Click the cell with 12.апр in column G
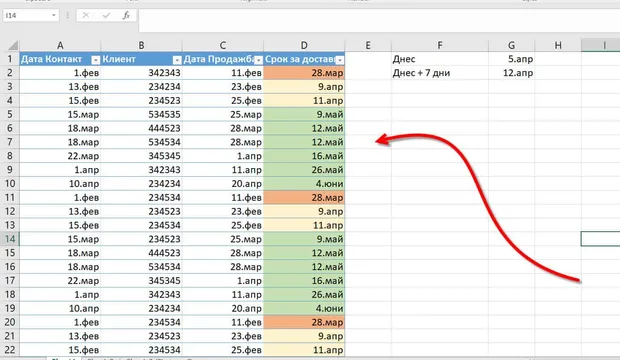 (511, 73)
